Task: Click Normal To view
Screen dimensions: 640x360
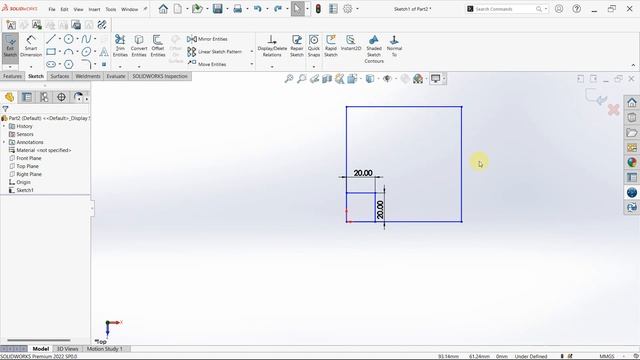Action: 394,46
